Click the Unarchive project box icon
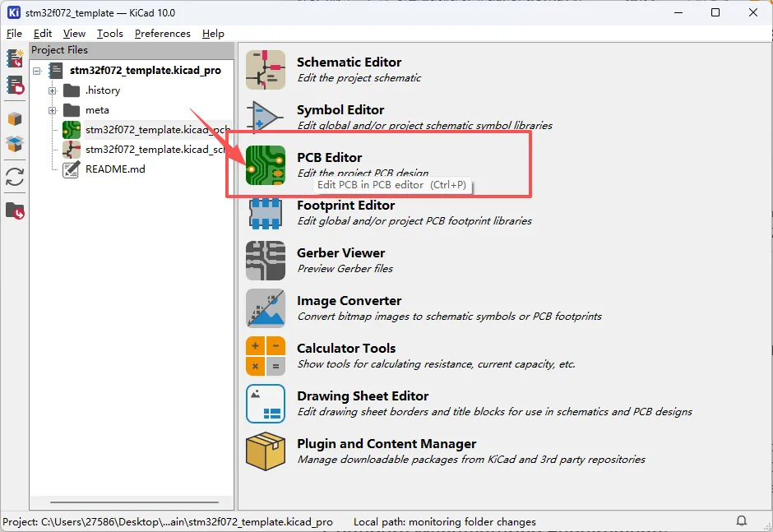 (15, 144)
